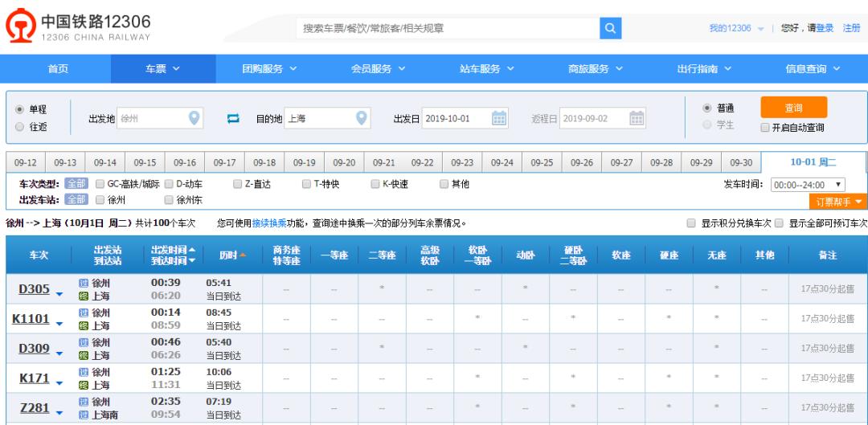Select the 09-12 date tab
Screen dimensions: 868x425
[x=26, y=163]
